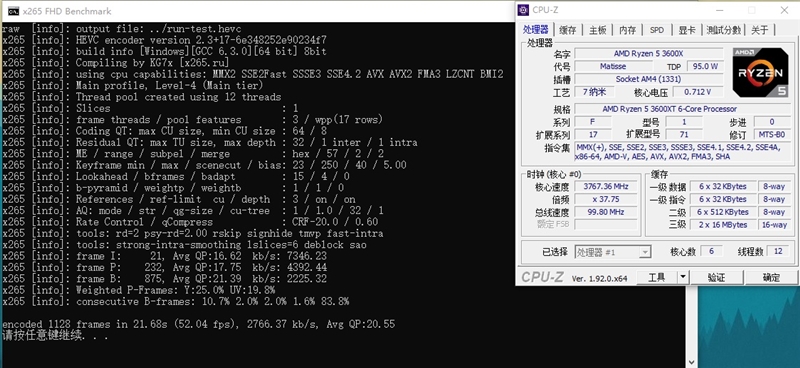Click the console icon in x265 FHD Benchmark title

tap(14, 11)
